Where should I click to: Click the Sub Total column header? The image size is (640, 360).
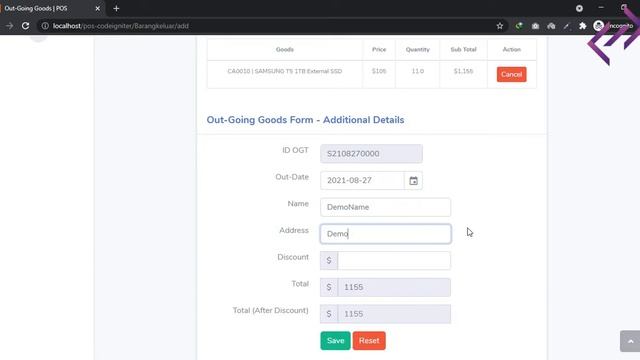(x=463, y=49)
